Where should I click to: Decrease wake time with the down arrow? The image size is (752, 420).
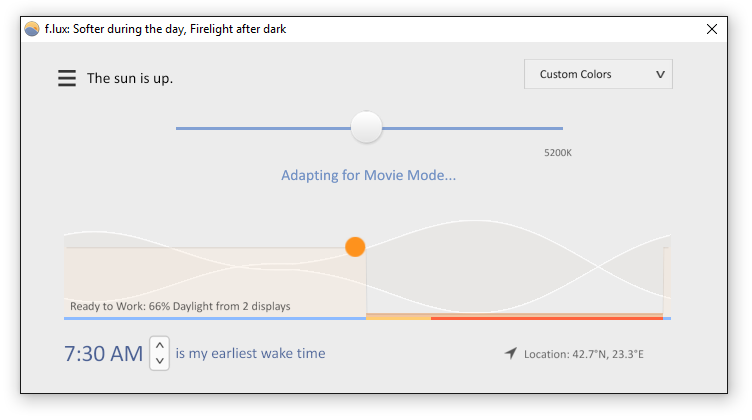click(160, 361)
